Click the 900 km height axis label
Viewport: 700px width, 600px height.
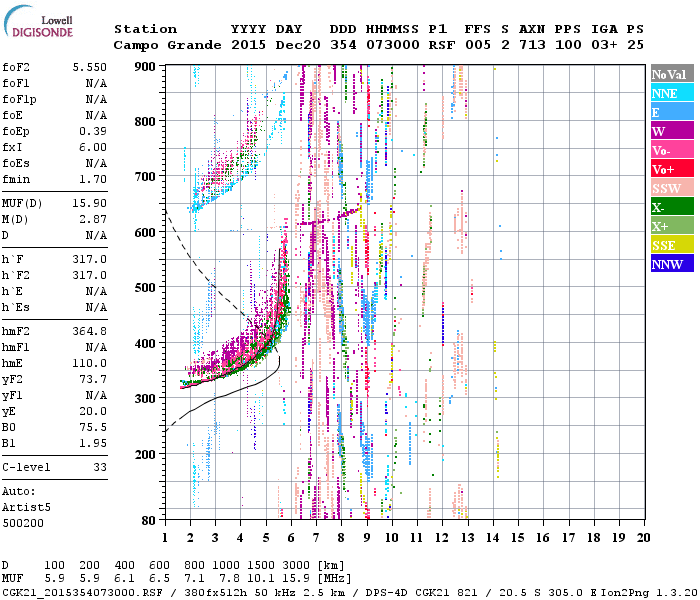point(145,67)
